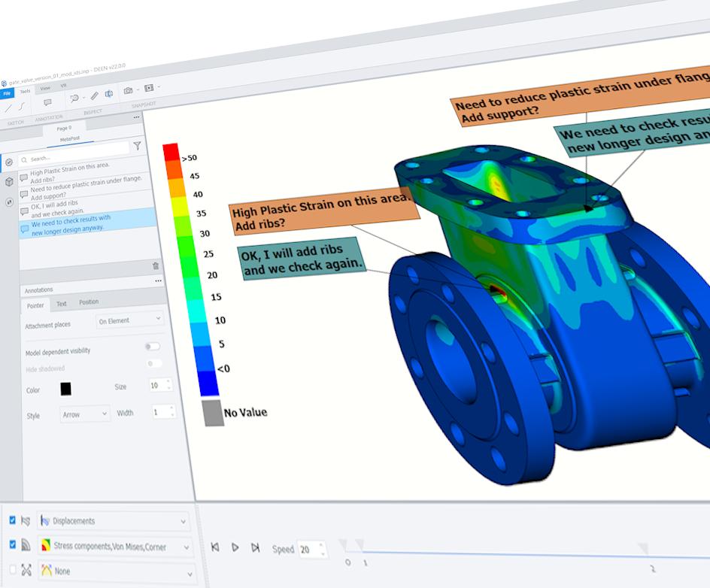710x588 pixels.
Task: Click comment icon beside 'Need to reduce plastic strain'
Action: (24, 194)
